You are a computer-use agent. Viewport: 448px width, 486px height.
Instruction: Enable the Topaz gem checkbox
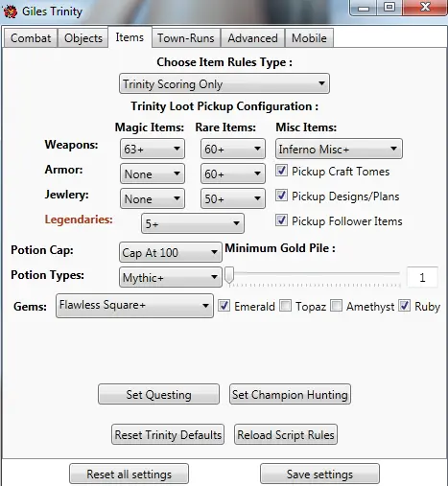pyautogui.click(x=285, y=306)
